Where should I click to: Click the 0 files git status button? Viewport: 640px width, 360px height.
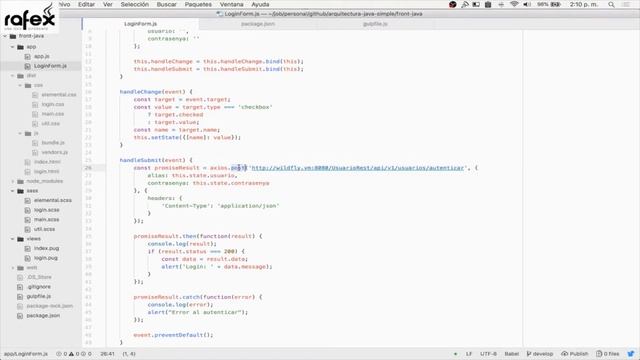[608, 354]
